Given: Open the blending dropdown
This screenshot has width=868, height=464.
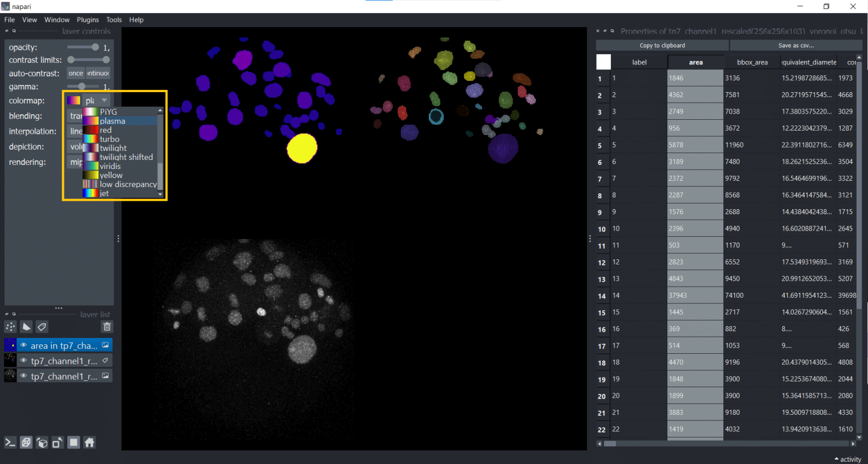Looking at the screenshot, I should [x=75, y=116].
